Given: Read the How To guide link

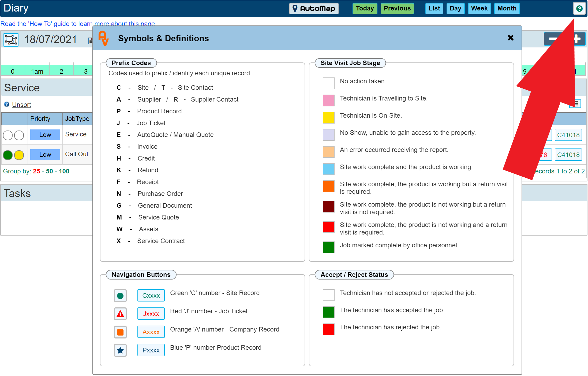Looking at the screenshot, I should click(x=79, y=23).
